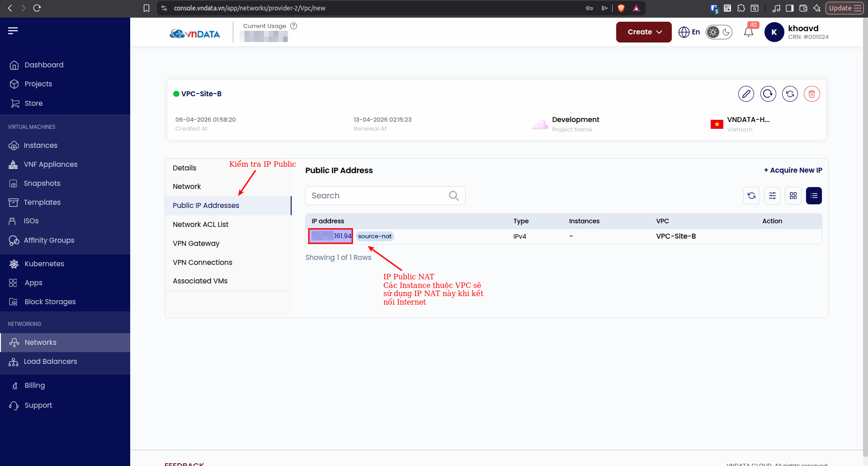Open the saved passwords key icon
868x466 pixels.
click(x=590, y=8)
